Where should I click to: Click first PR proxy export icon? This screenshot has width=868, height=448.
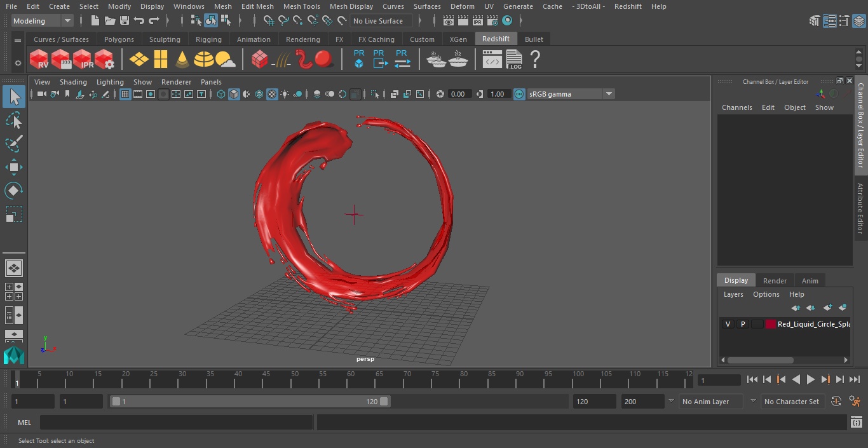click(359, 58)
